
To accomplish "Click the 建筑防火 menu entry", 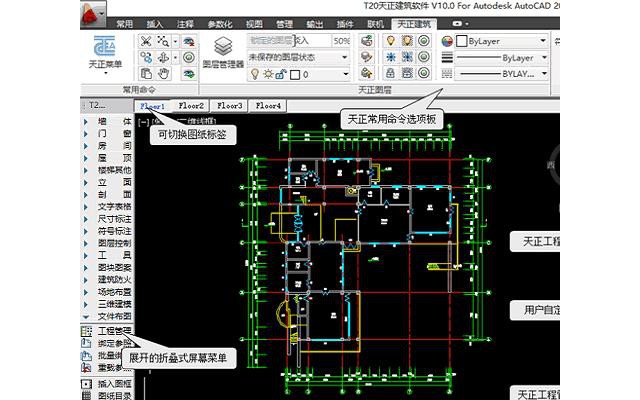I will [114, 280].
